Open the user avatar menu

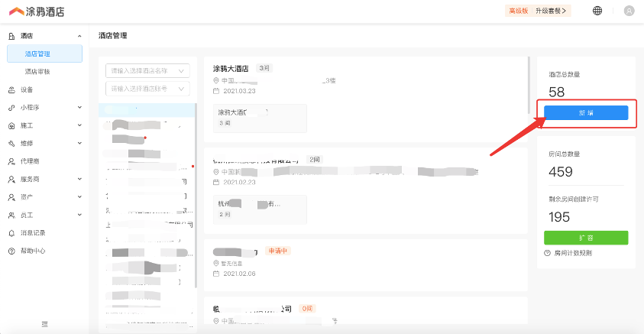[629, 11]
